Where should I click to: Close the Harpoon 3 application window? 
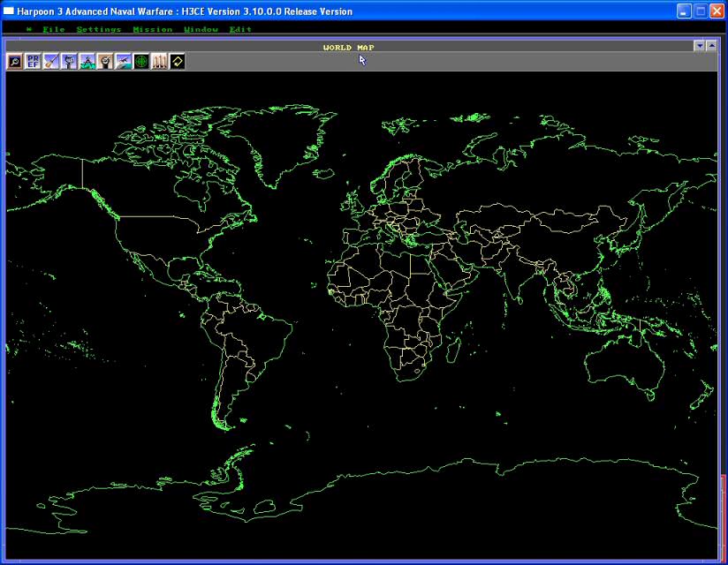point(717,11)
